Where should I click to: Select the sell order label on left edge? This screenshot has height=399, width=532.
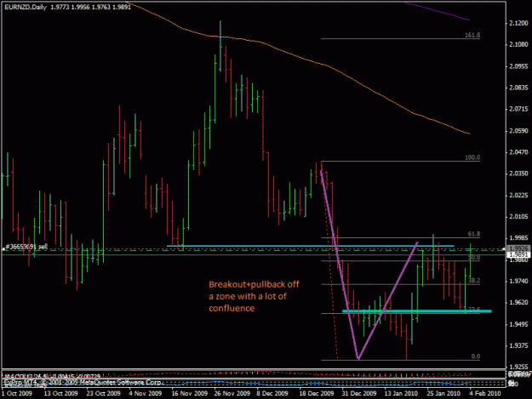pos(26,247)
